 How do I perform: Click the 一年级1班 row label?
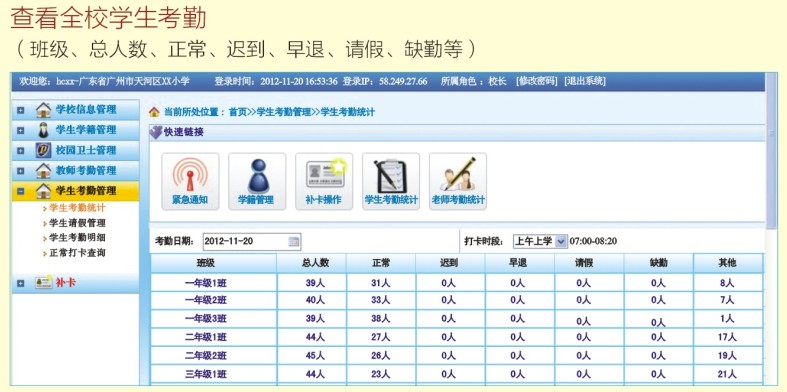206,283
